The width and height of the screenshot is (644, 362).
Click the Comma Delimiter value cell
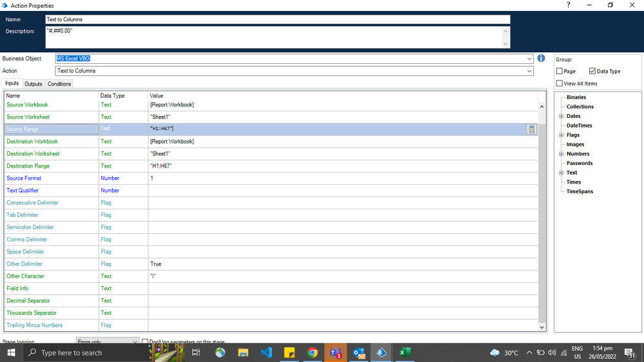[x=342, y=239]
